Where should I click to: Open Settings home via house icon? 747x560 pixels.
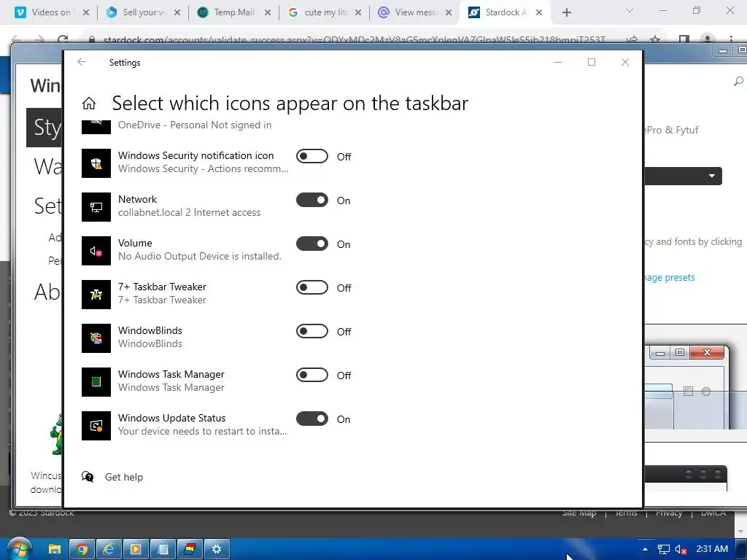coord(88,103)
